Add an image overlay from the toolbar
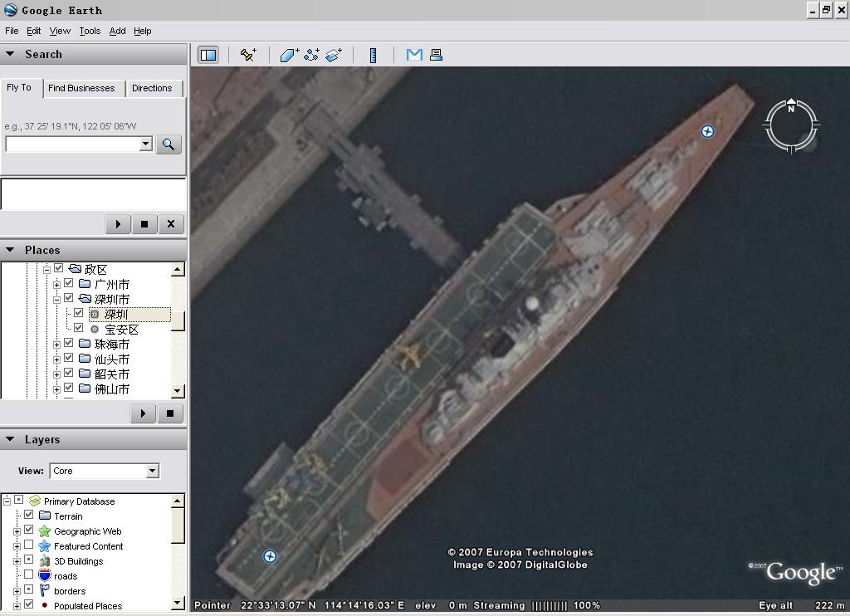This screenshot has width=850, height=616. pyautogui.click(x=334, y=55)
